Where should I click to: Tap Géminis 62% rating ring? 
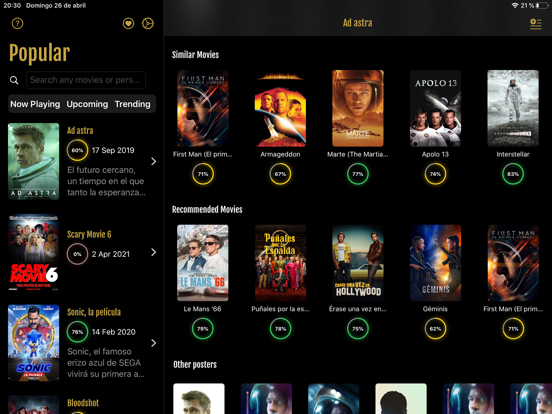tap(435, 328)
